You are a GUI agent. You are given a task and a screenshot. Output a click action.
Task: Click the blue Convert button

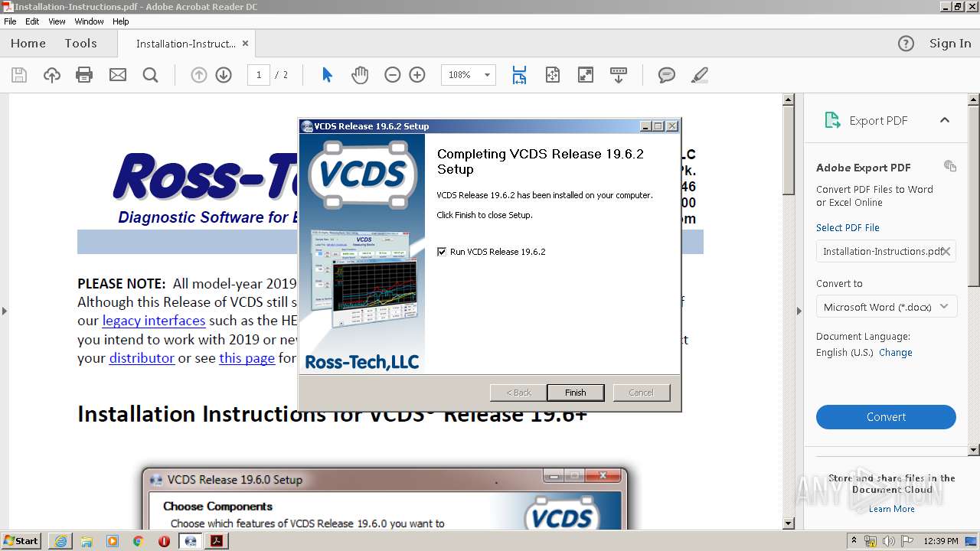(x=886, y=417)
